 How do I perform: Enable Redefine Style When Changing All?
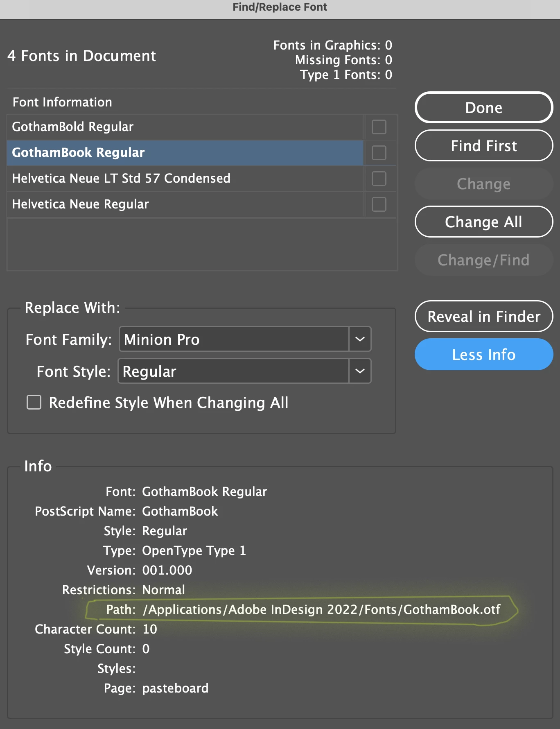[x=34, y=402]
